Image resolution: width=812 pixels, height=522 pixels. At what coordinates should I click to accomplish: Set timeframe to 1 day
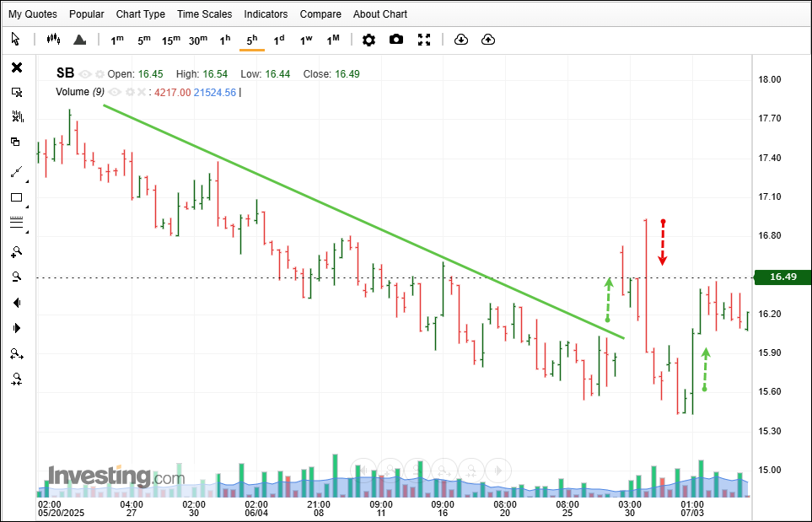coord(278,40)
